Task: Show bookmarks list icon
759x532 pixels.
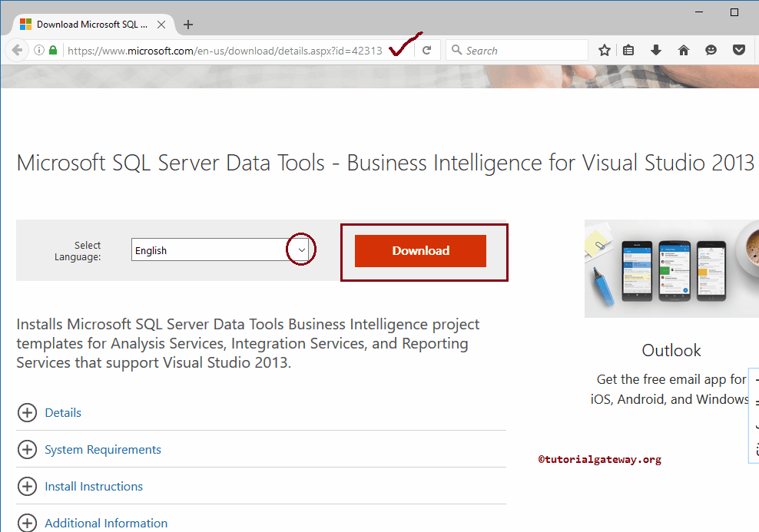Action: click(629, 51)
